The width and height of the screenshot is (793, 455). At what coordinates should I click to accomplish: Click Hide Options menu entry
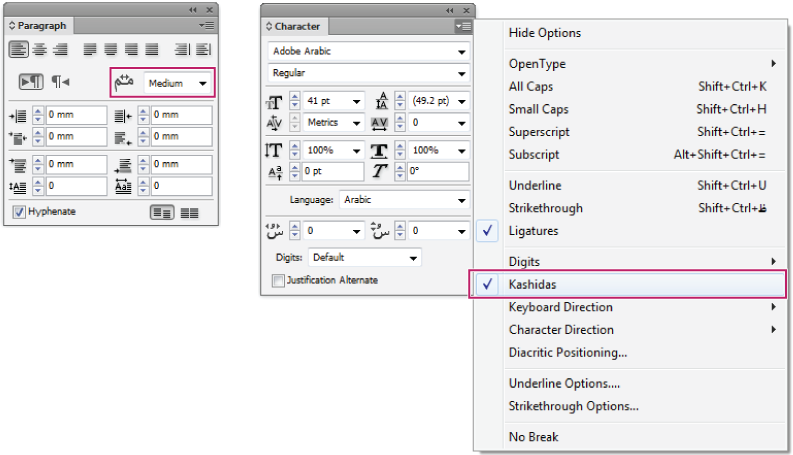(x=545, y=33)
